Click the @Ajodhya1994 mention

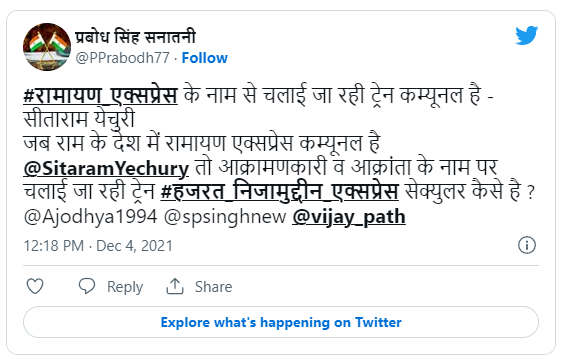click(x=90, y=217)
